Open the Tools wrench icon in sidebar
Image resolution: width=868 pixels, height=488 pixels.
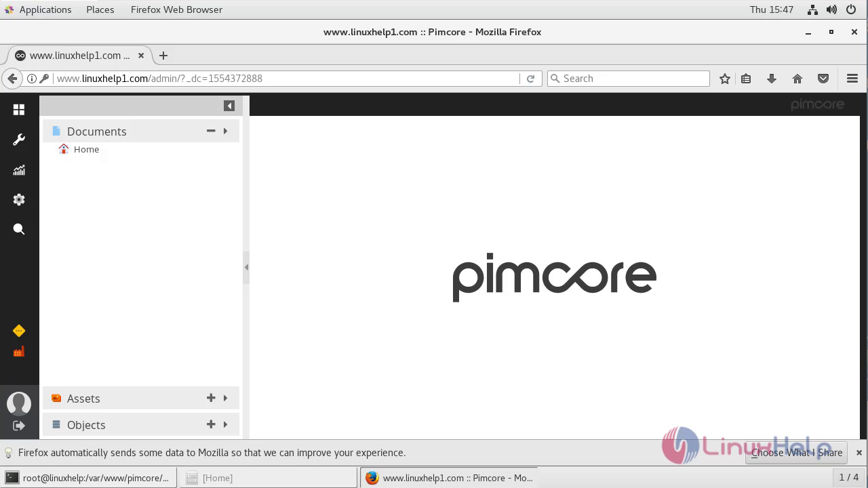pos(19,140)
